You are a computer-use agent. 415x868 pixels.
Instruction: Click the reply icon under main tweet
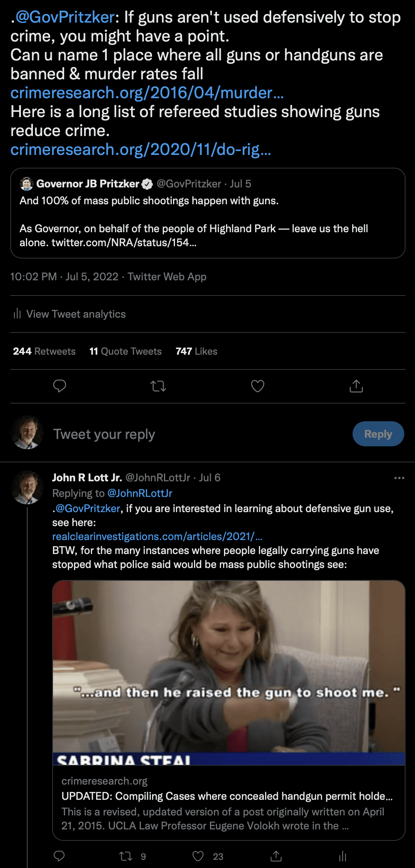pos(60,386)
